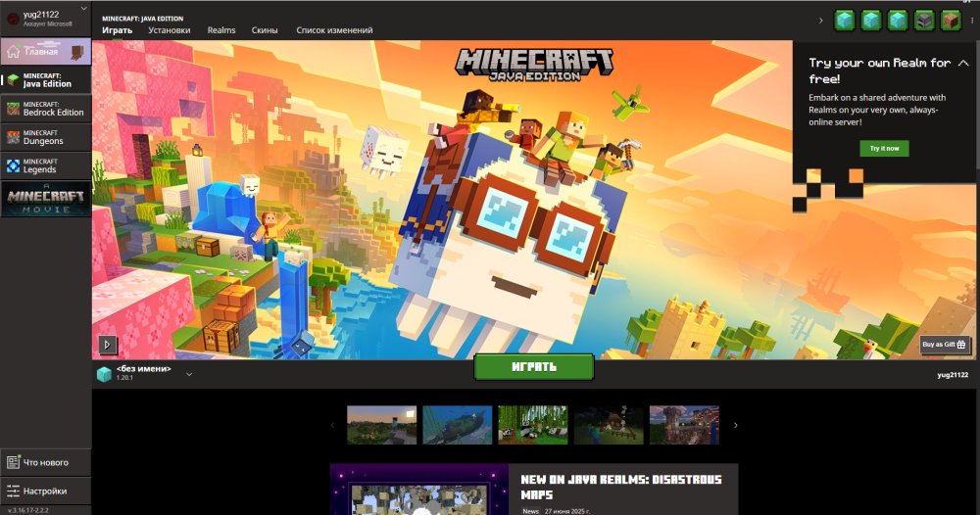Switch to the Realms tab
This screenshot has width=980, height=515.
coord(221,30)
